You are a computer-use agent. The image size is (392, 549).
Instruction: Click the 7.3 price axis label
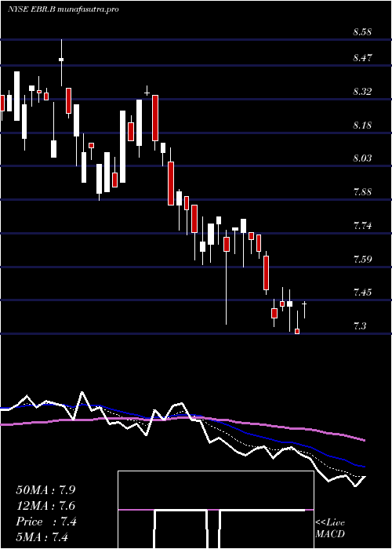click(360, 326)
